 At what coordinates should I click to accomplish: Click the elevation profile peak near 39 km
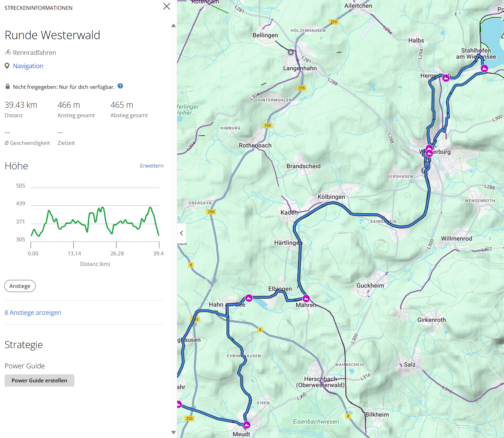[150, 208]
